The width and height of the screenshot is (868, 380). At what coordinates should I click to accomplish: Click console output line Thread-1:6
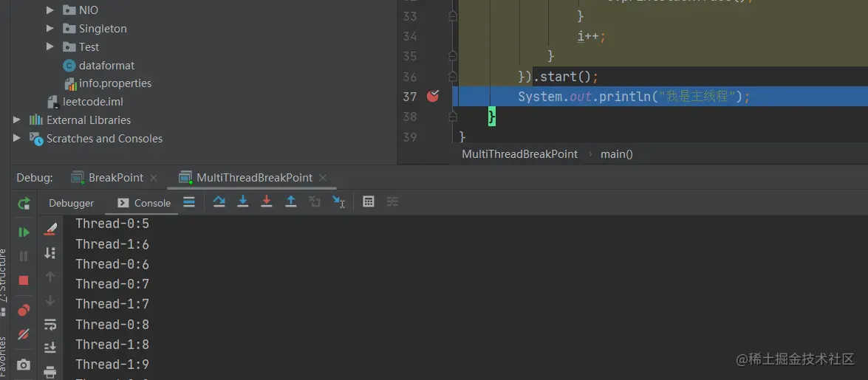coord(112,244)
